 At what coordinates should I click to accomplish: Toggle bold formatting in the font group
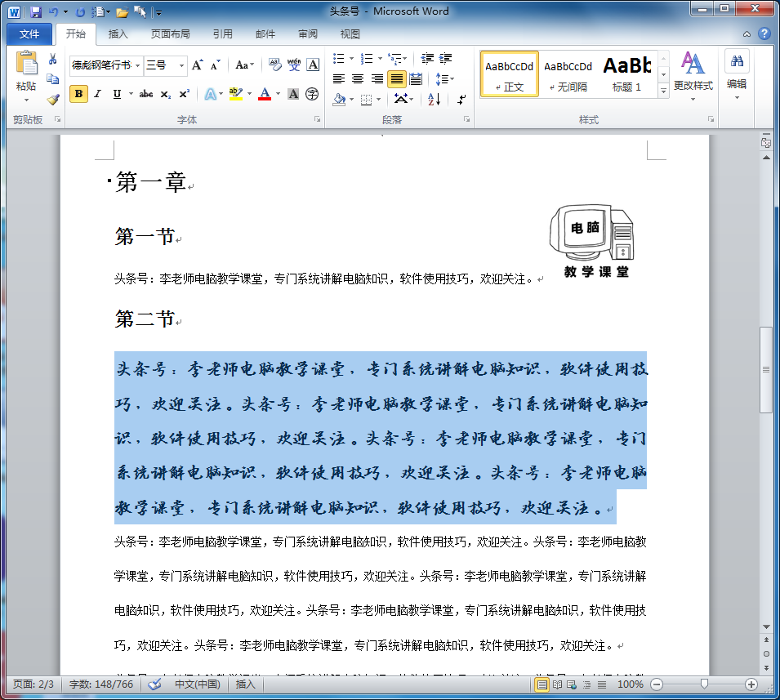(78, 94)
